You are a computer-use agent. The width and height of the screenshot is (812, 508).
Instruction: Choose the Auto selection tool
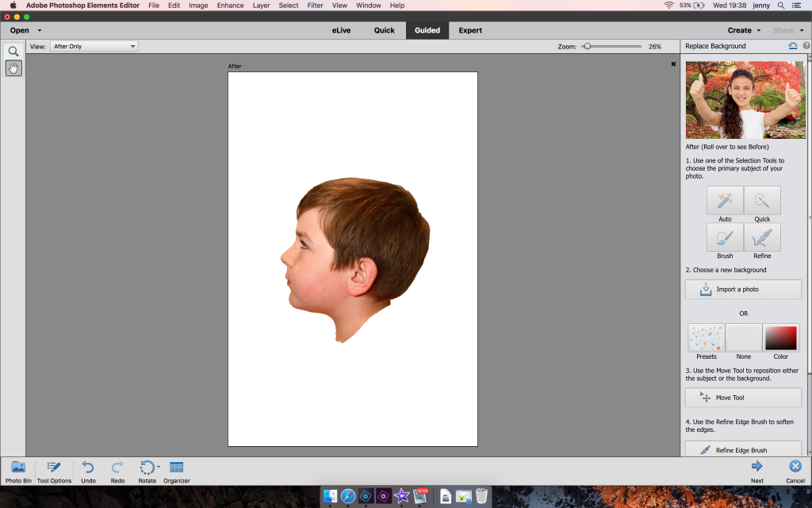pyautogui.click(x=725, y=201)
